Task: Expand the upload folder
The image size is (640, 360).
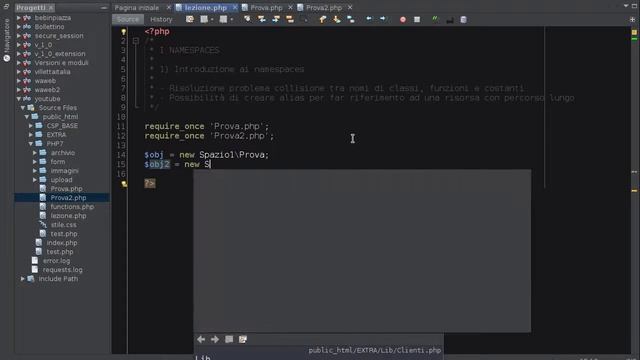Action: coord(35,180)
